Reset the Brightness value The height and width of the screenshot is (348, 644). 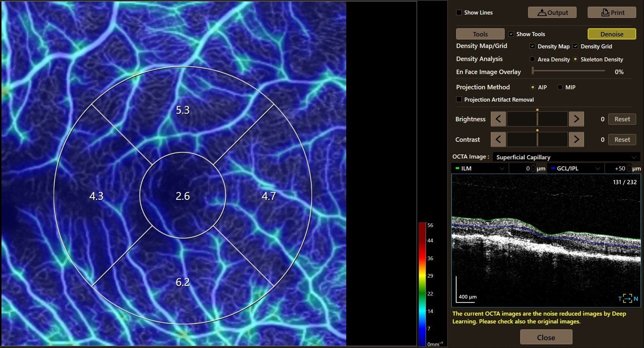[x=622, y=119]
